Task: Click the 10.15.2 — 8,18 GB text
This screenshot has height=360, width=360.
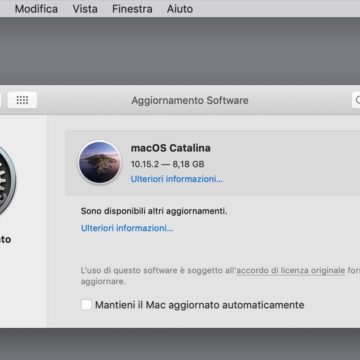Action: click(168, 164)
